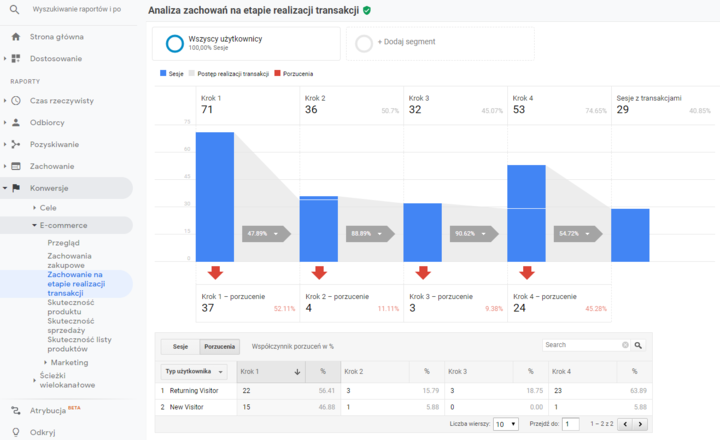The width and height of the screenshot is (720, 440).
Task: Click the search magnifier icon in the sidebar
Action: [16, 9]
